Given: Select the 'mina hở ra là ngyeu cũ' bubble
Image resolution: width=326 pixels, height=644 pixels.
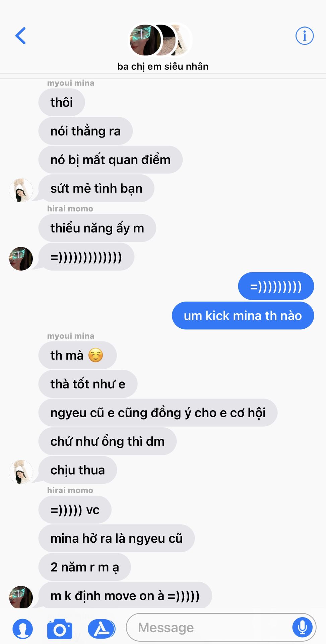Looking at the screenshot, I should (x=117, y=538).
